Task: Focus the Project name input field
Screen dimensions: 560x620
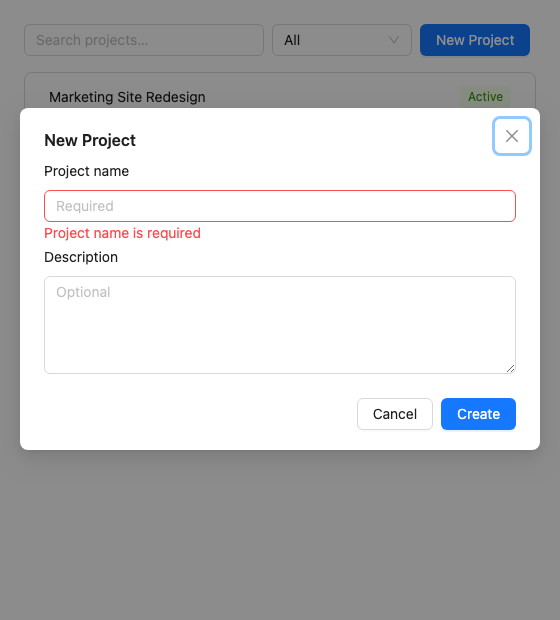Action: (x=280, y=206)
